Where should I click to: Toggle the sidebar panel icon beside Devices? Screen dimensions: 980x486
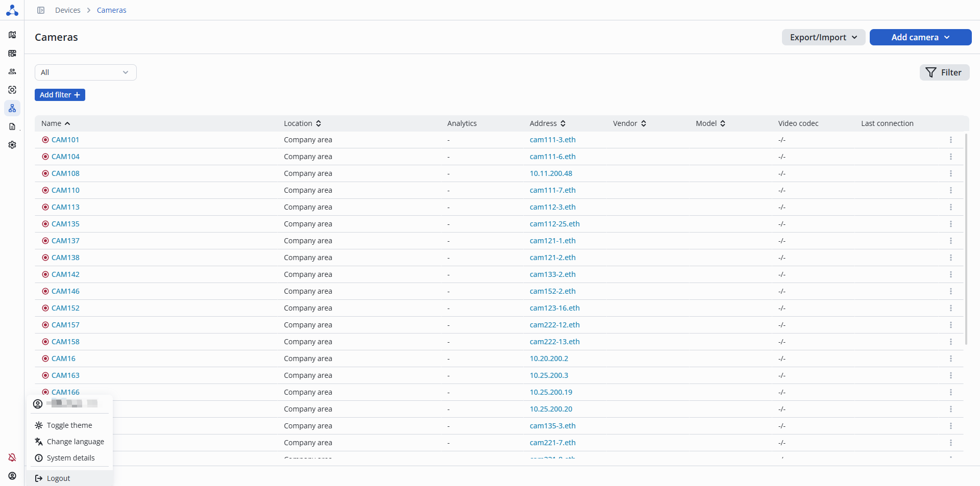(x=41, y=10)
